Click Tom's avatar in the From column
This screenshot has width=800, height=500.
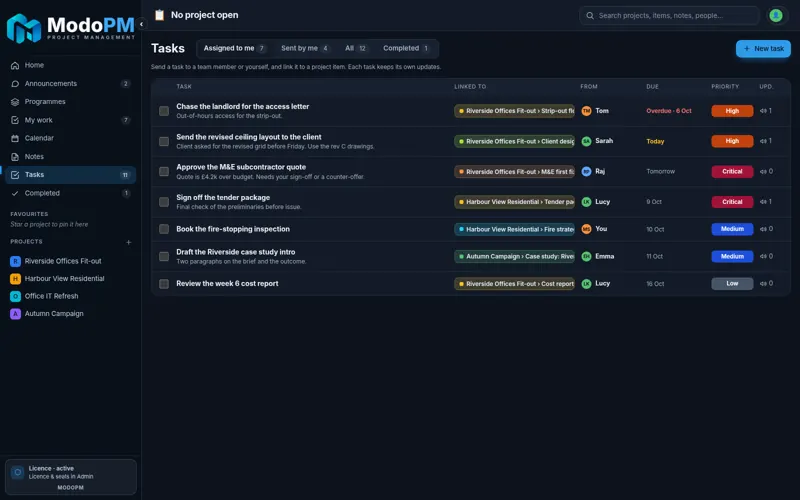[x=586, y=111]
